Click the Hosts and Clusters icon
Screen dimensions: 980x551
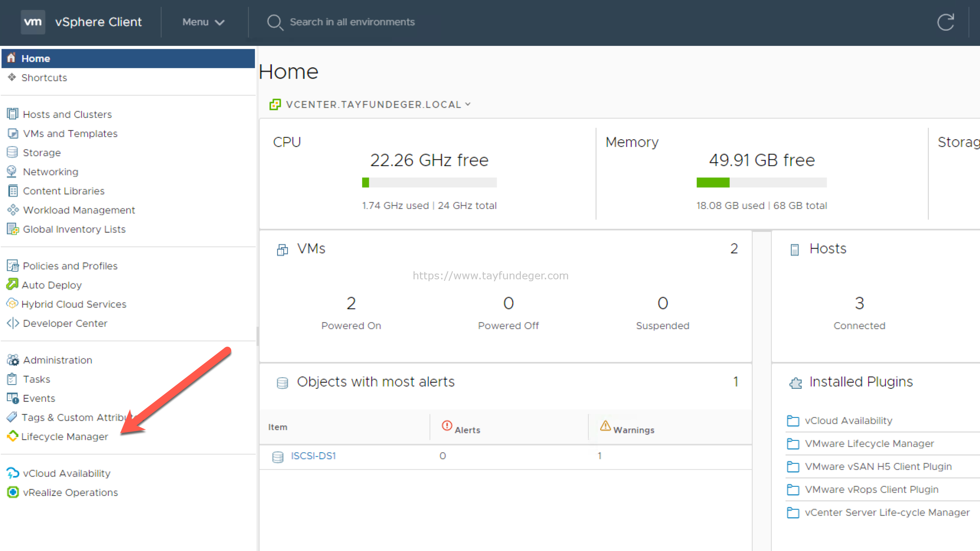[x=12, y=114]
